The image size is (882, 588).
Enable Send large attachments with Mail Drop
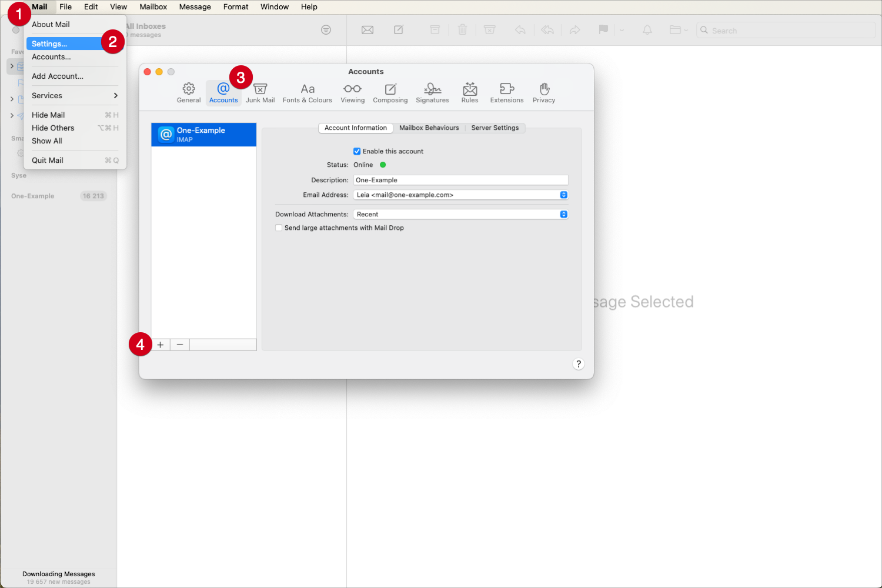pyautogui.click(x=279, y=228)
